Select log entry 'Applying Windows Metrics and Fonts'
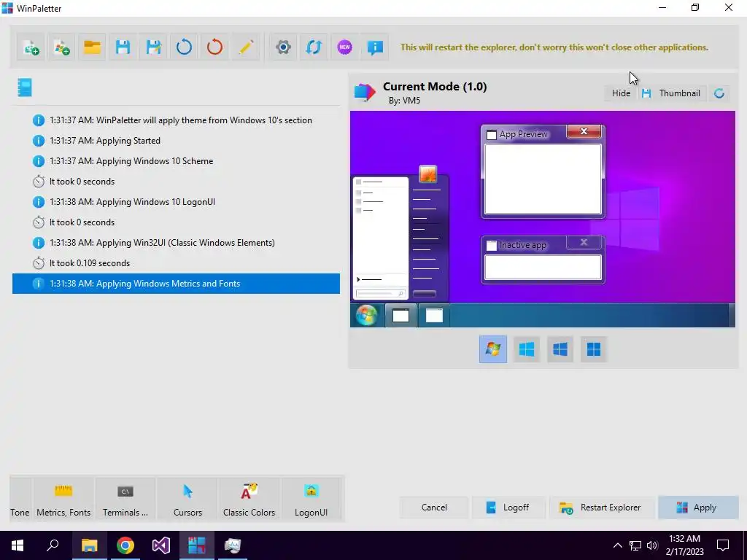Viewport: 747px width, 560px height. pyautogui.click(x=176, y=284)
